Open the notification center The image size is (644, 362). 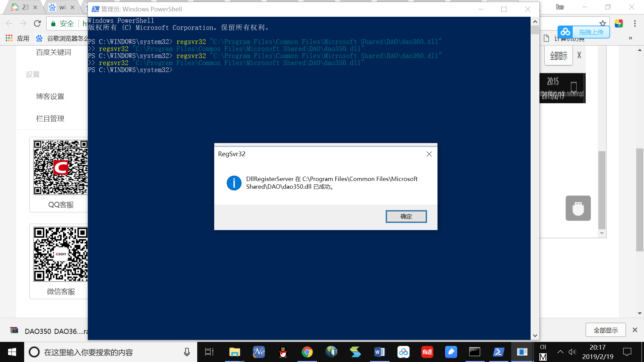point(627,352)
